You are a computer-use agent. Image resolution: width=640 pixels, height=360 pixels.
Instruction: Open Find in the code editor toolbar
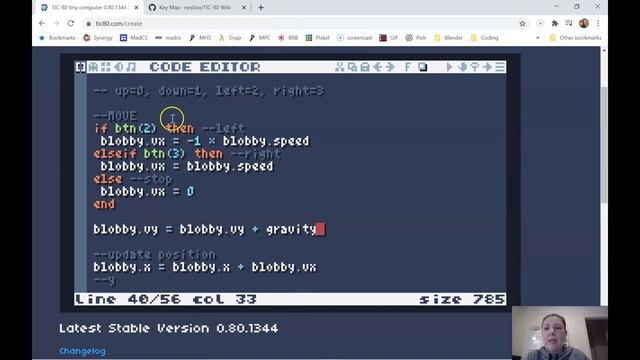tap(475, 67)
